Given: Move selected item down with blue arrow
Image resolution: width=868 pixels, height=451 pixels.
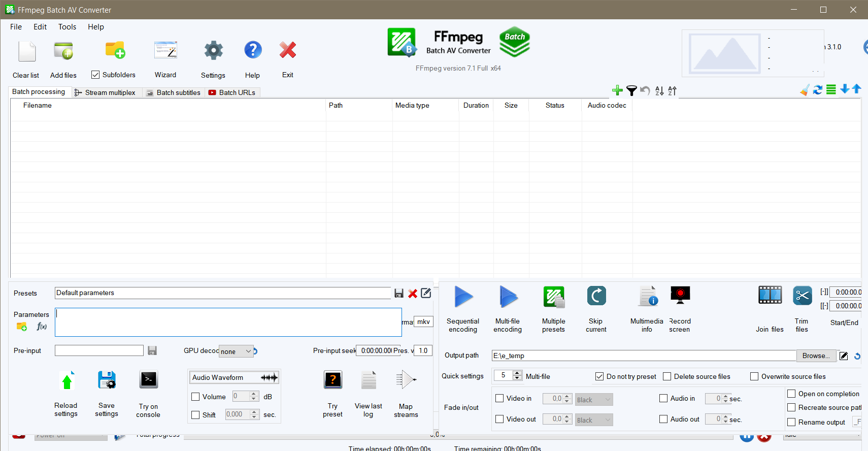Looking at the screenshot, I should point(845,89).
